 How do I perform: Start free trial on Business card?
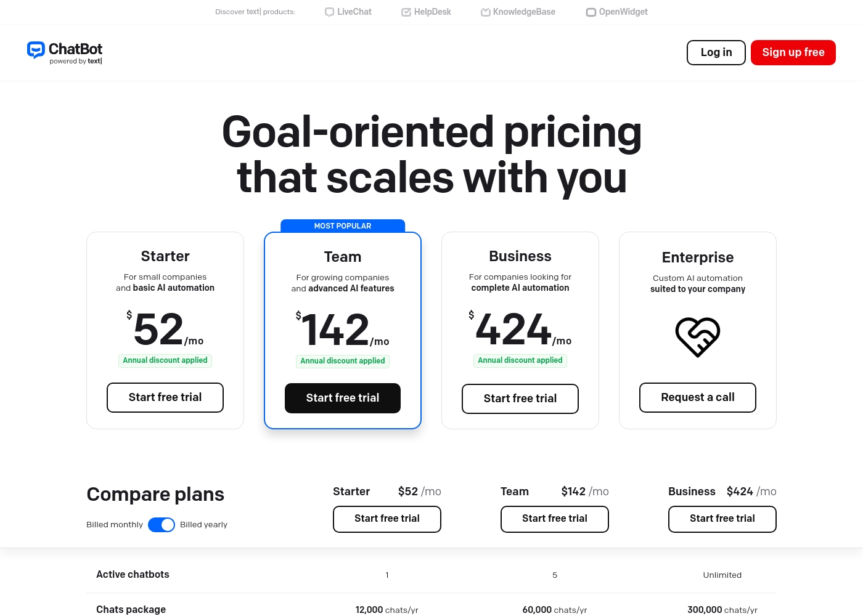(520, 399)
